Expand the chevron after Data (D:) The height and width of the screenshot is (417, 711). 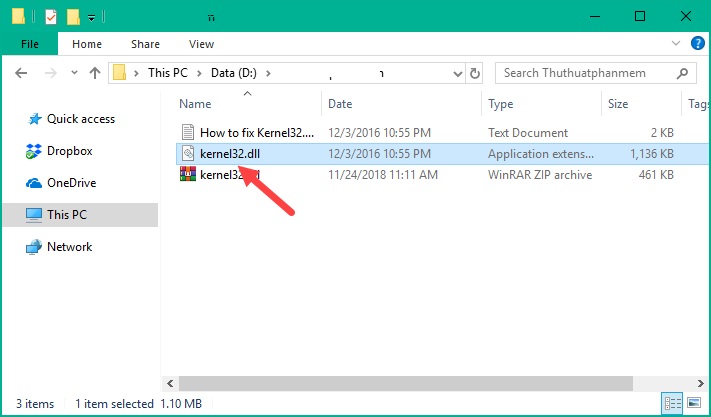click(x=268, y=73)
